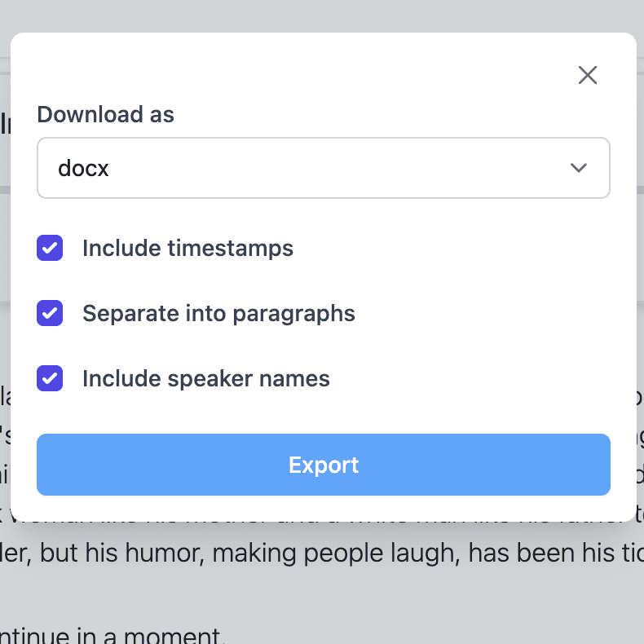
Task: Click the Download as field label
Action: [x=106, y=114]
